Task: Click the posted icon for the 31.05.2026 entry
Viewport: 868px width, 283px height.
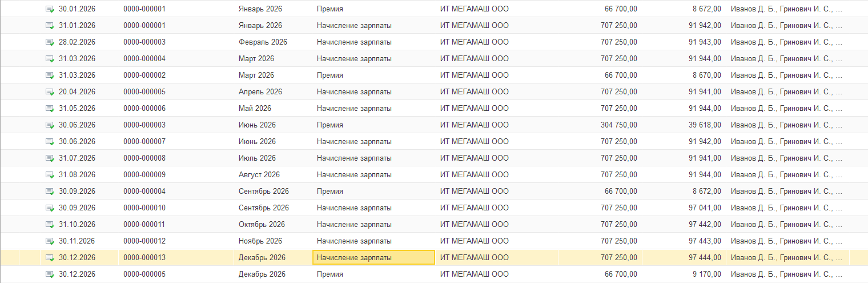Action: [50, 109]
